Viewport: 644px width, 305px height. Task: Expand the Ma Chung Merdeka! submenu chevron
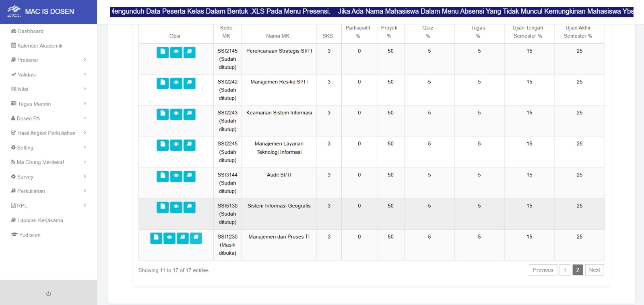click(x=85, y=162)
